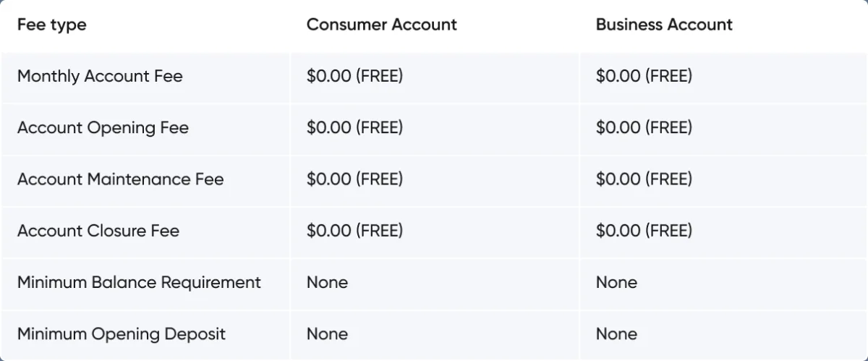This screenshot has height=361, width=868.
Task: Select the "Account Opening Fee" row label
Action: point(103,128)
